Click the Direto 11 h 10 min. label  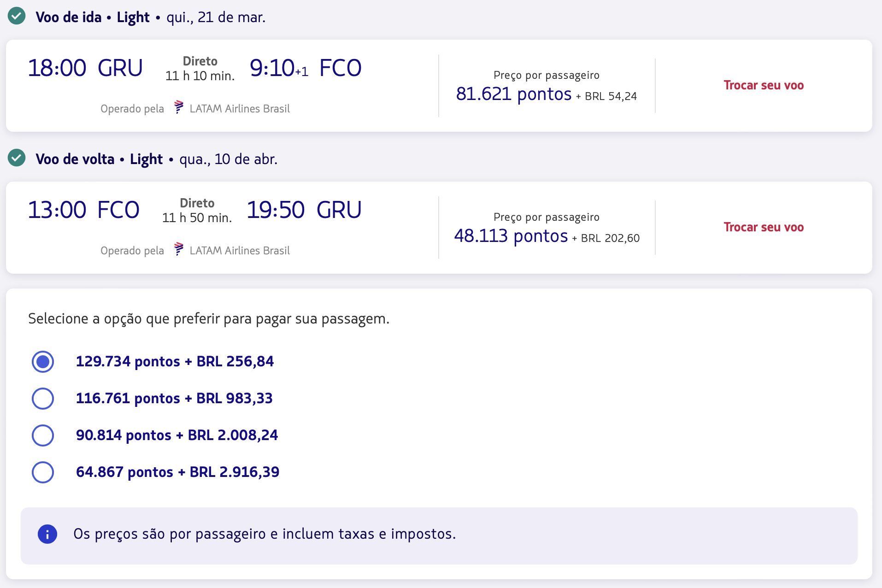[200, 69]
